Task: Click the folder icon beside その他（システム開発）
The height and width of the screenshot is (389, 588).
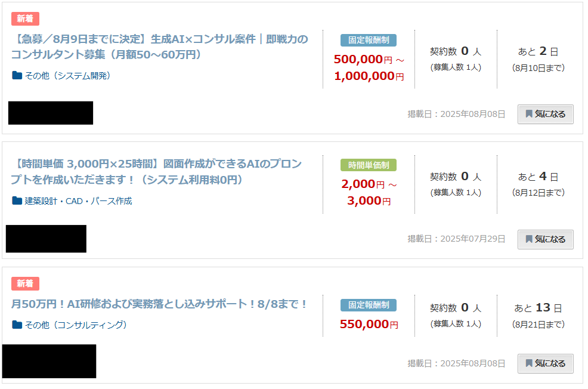Action: (x=17, y=76)
